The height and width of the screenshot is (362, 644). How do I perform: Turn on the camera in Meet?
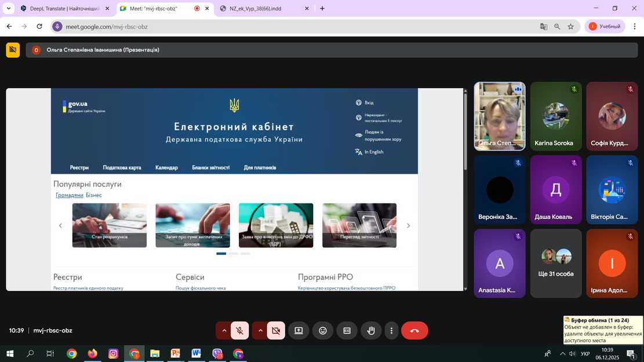coord(276,331)
